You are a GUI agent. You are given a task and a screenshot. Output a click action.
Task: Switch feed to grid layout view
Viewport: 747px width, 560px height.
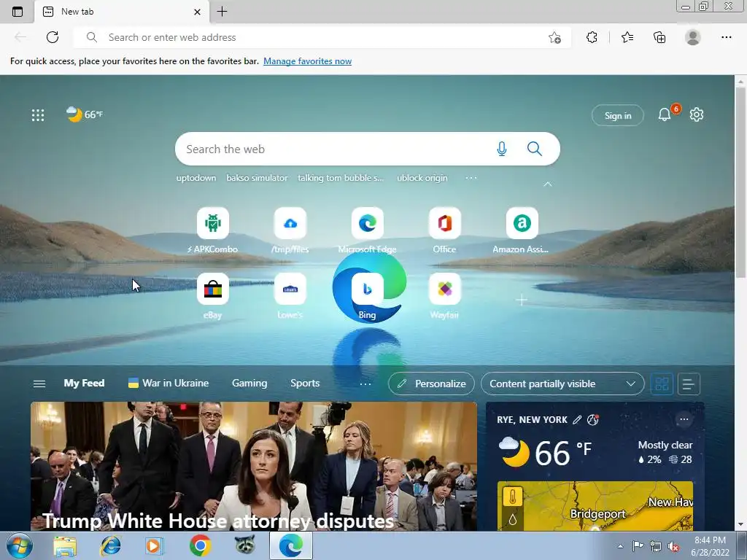[662, 384]
